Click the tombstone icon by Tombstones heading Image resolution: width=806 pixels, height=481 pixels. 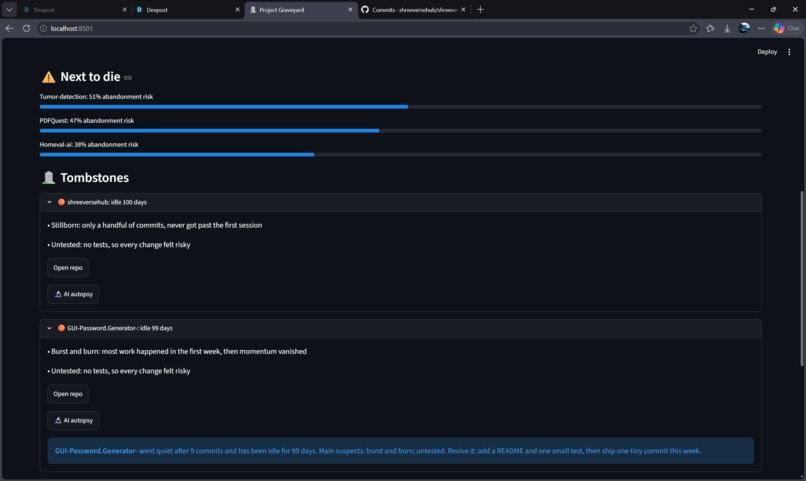(48, 177)
